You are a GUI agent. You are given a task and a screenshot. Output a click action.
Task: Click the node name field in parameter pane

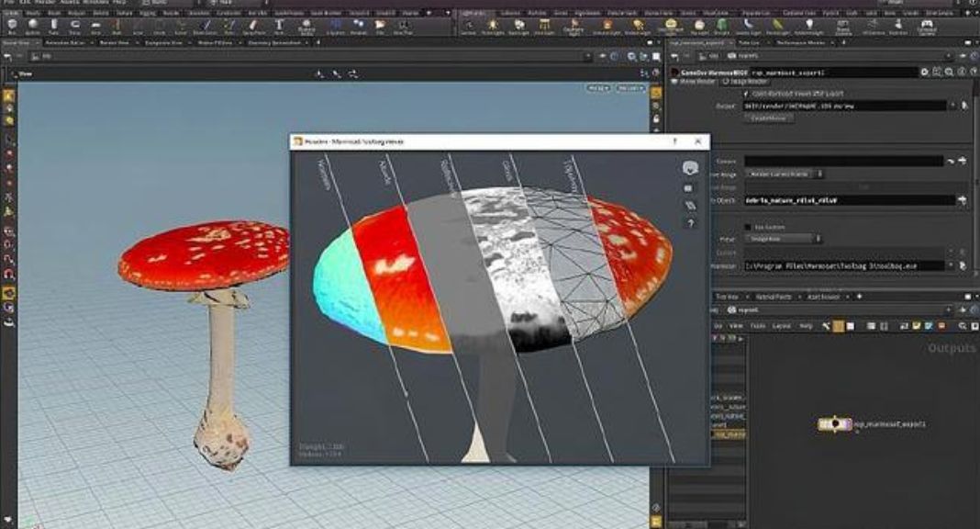[x=834, y=72]
